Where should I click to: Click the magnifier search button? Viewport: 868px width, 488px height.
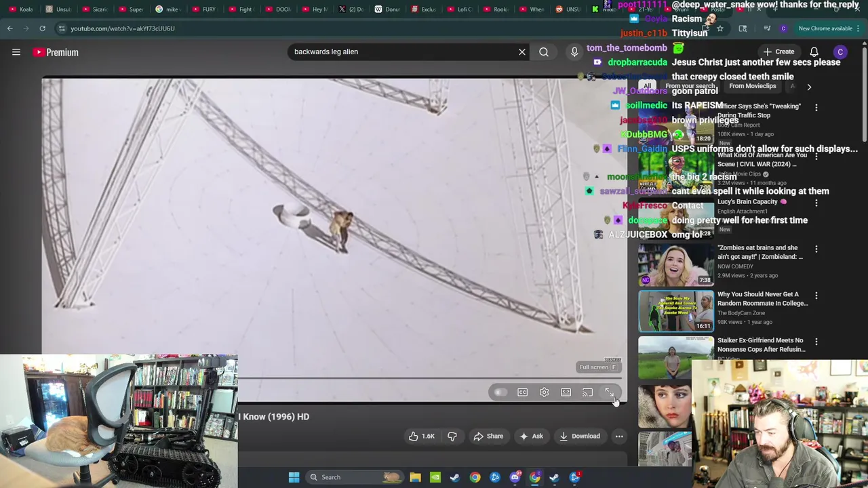pyautogui.click(x=544, y=52)
